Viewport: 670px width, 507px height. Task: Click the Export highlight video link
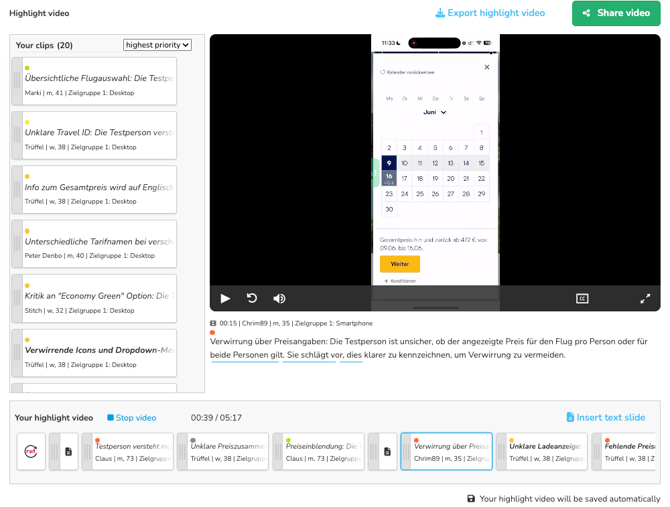490,13
